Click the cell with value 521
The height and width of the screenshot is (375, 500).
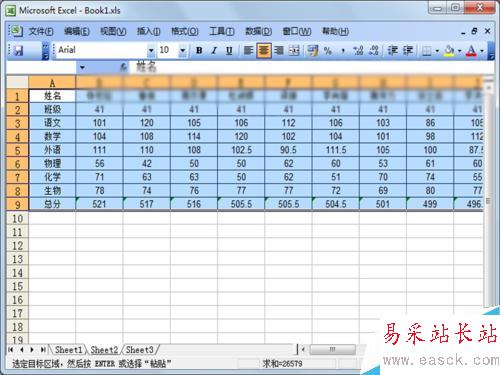(x=99, y=204)
